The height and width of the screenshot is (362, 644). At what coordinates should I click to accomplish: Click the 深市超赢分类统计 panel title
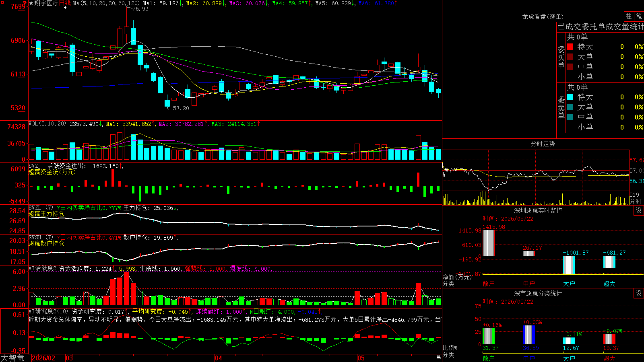point(538,293)
